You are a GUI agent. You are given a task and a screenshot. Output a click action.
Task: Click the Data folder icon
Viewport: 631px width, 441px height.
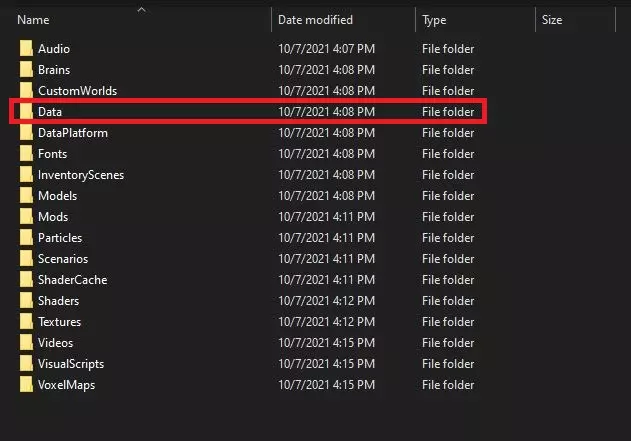(27, 112)
